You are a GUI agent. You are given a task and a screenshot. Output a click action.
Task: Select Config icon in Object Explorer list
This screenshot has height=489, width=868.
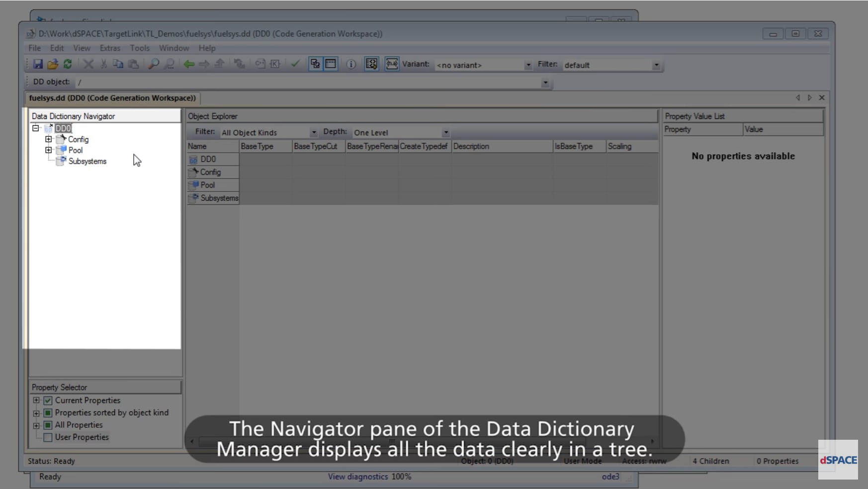pyautogui.click(x=193, y=172)
